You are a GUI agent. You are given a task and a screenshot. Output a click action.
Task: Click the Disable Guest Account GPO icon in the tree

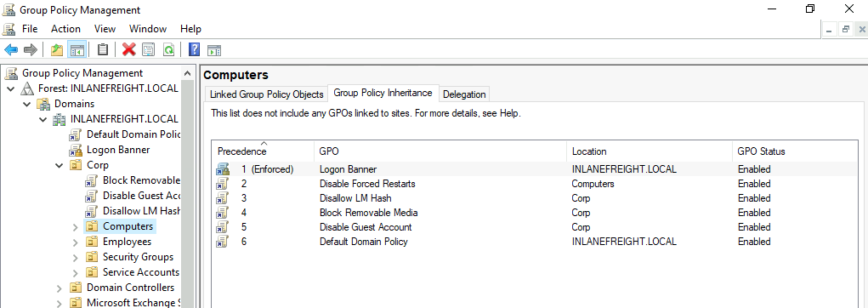(x=92, y=196)
